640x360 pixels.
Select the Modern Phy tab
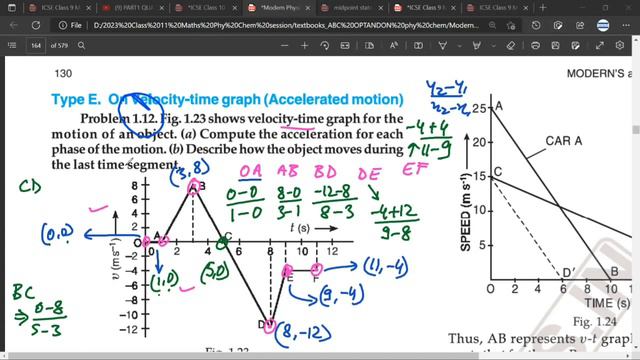[279, 8]
